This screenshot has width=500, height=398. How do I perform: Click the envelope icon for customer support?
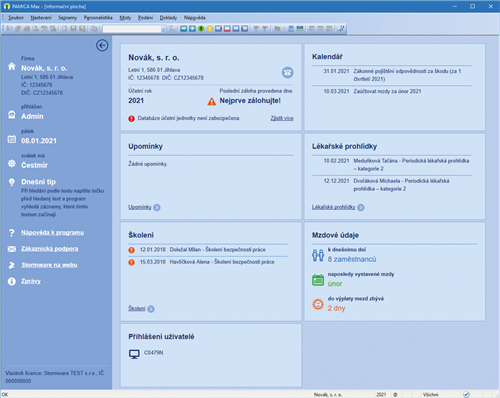coord(12,249)
